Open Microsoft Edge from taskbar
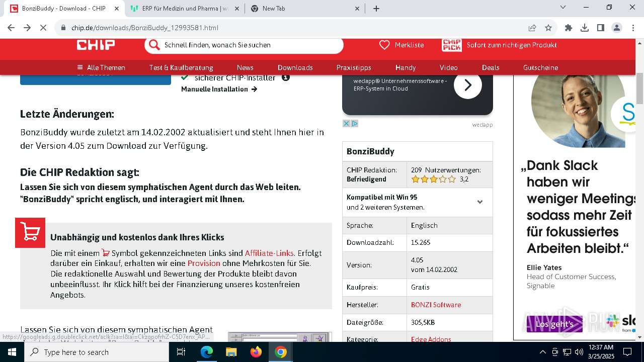Viewport: 644px width, 362px height. click(207, 352)
